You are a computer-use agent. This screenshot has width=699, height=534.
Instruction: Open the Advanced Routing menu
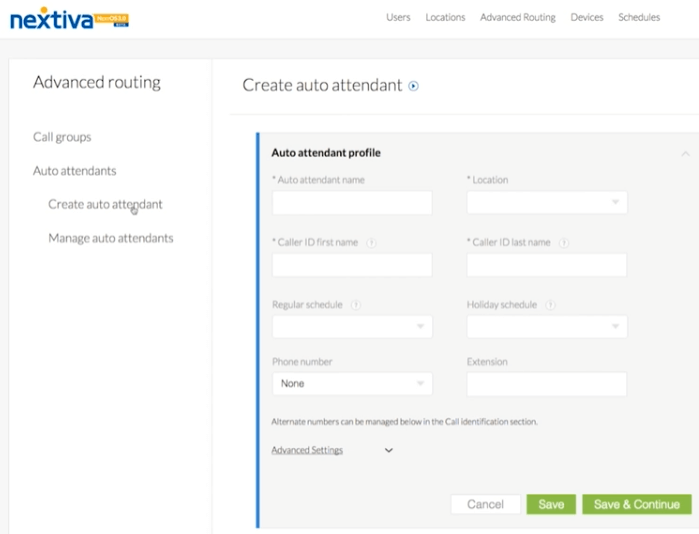(x=518, y=17)
